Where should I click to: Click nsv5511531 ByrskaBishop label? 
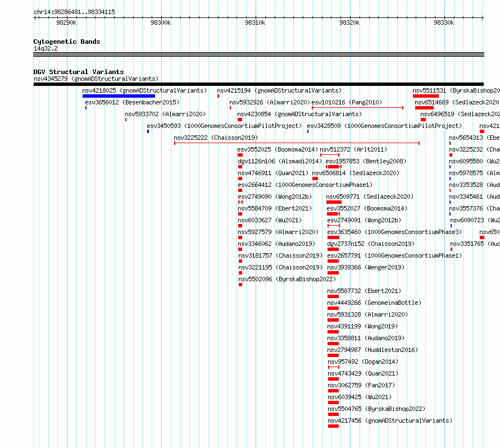(456, 90)
